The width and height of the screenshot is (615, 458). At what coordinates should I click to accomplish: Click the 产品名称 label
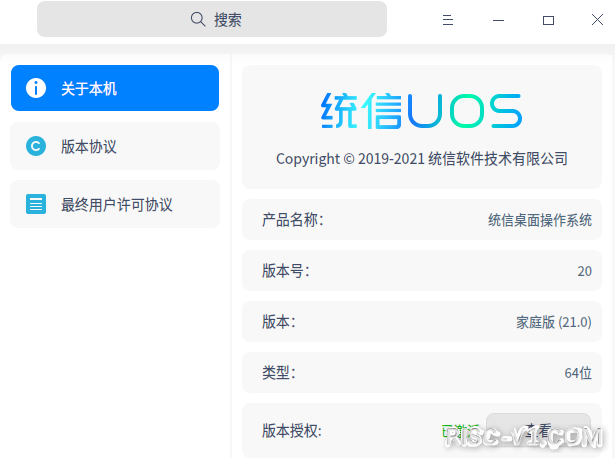293,220
